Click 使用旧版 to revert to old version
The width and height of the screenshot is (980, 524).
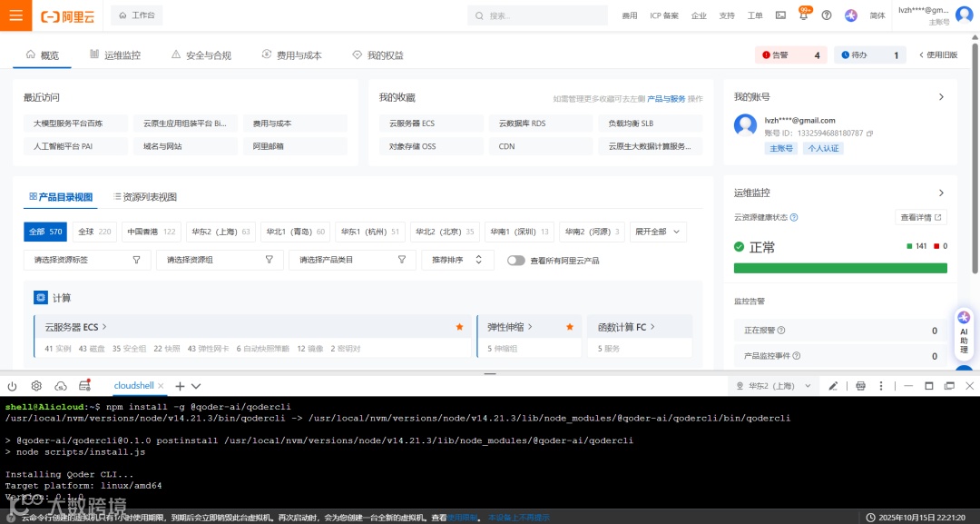[938, 55]
